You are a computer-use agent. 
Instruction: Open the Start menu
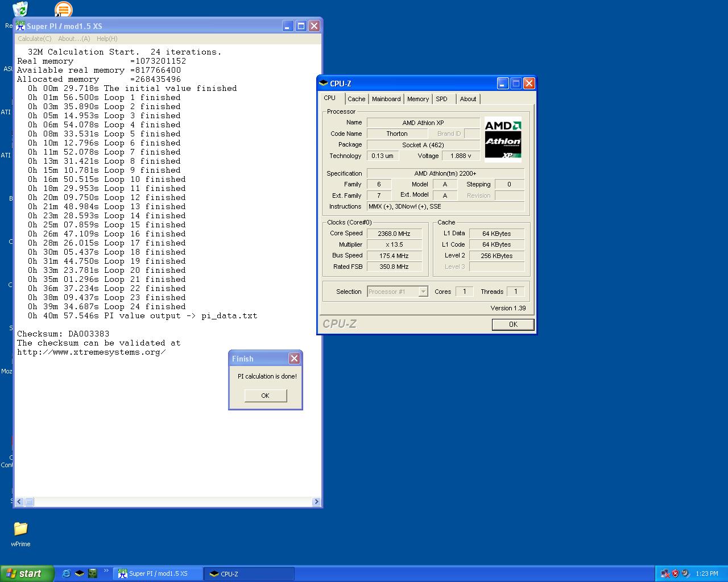click(x=27, y=573)
